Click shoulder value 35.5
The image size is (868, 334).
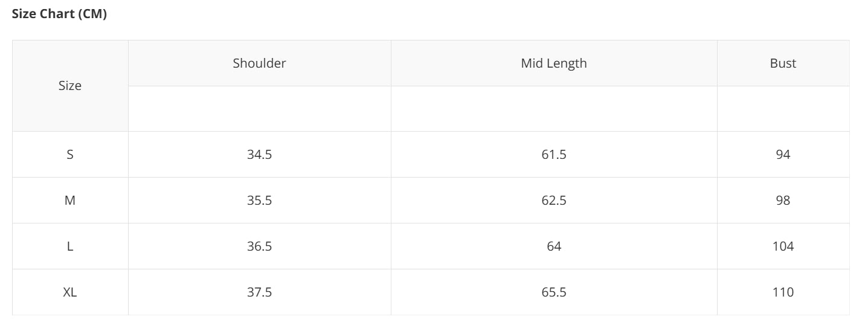coord(259,201)
